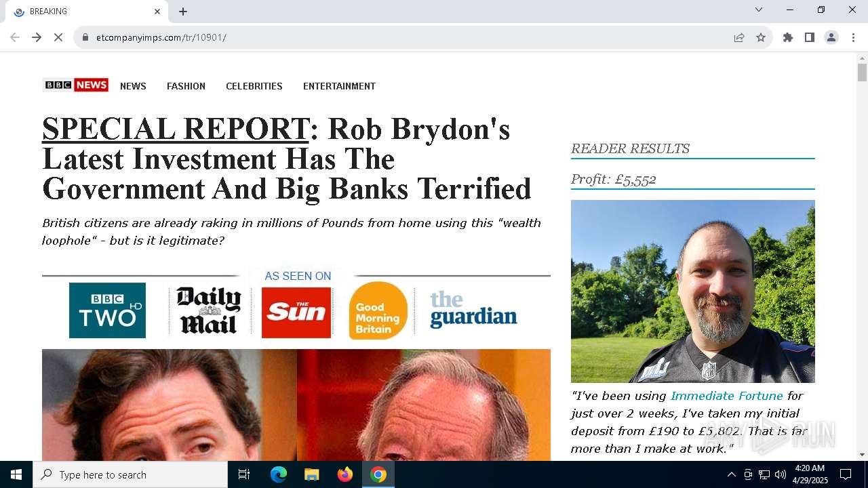Open the Extensions puzzle icon
868x488 pixels.
788,37
